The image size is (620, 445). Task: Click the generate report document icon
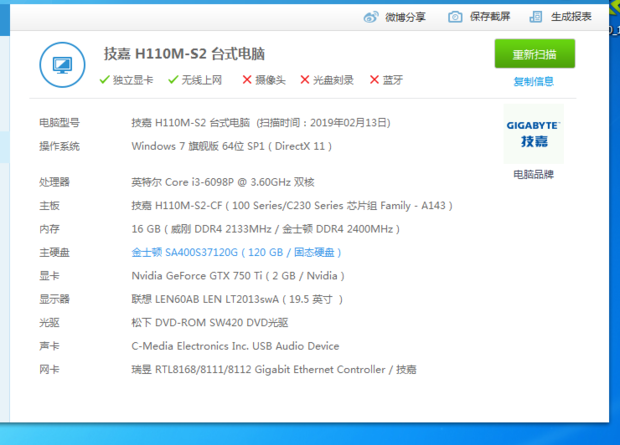tap(536, 17)
